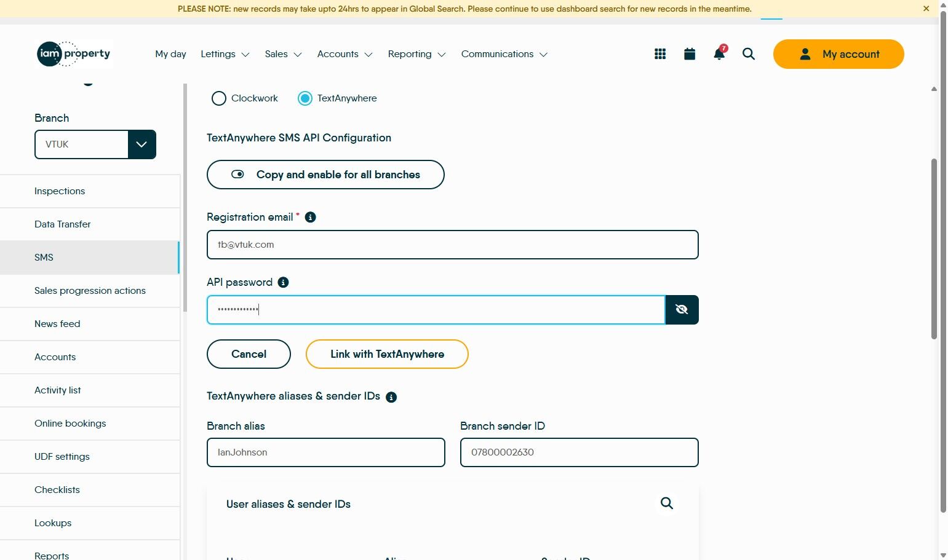Open Online bookings settings

click(x=90, y=424)
